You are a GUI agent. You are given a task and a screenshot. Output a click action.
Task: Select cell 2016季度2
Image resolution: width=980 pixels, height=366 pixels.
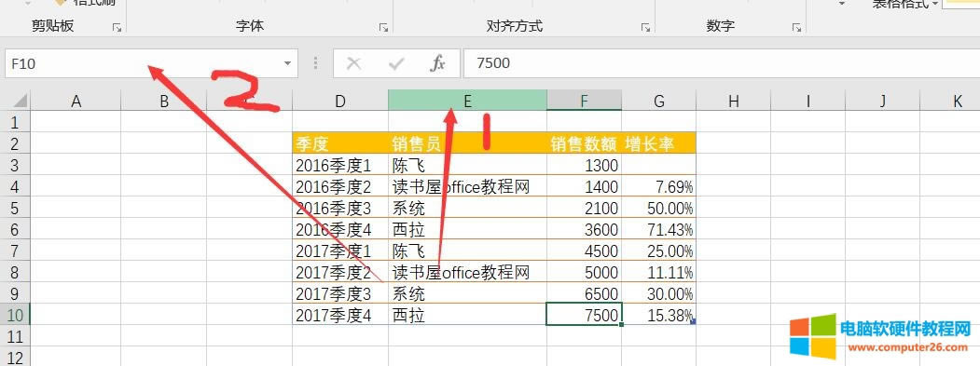pos(340,186)
